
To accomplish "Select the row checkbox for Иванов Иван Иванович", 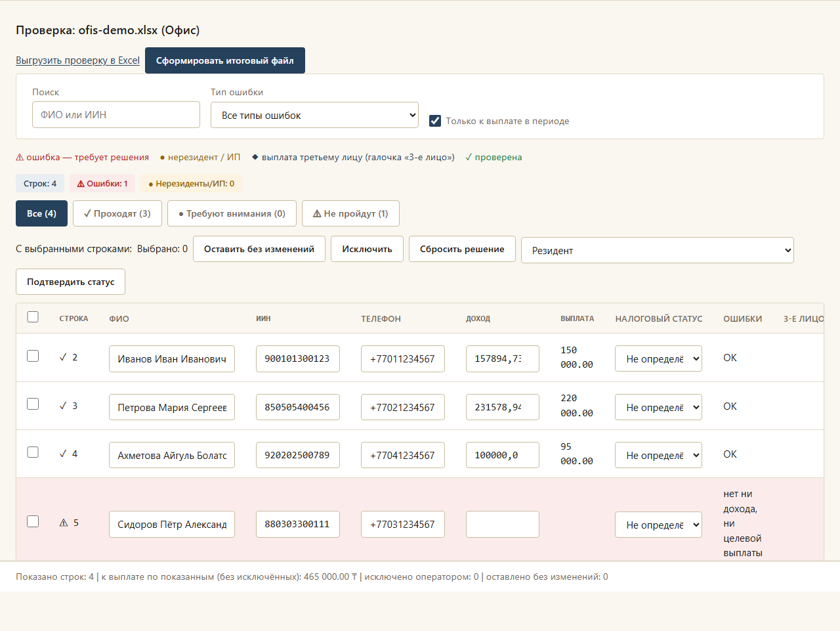I will [33, 356].
